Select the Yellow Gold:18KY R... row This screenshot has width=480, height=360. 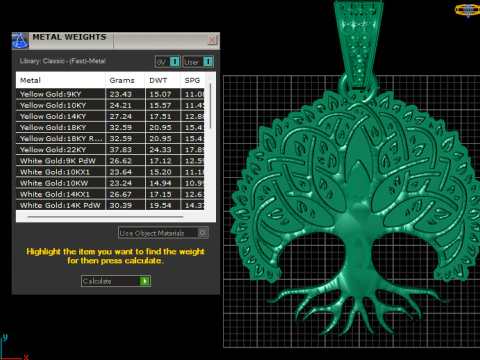[x=110, y=139]
